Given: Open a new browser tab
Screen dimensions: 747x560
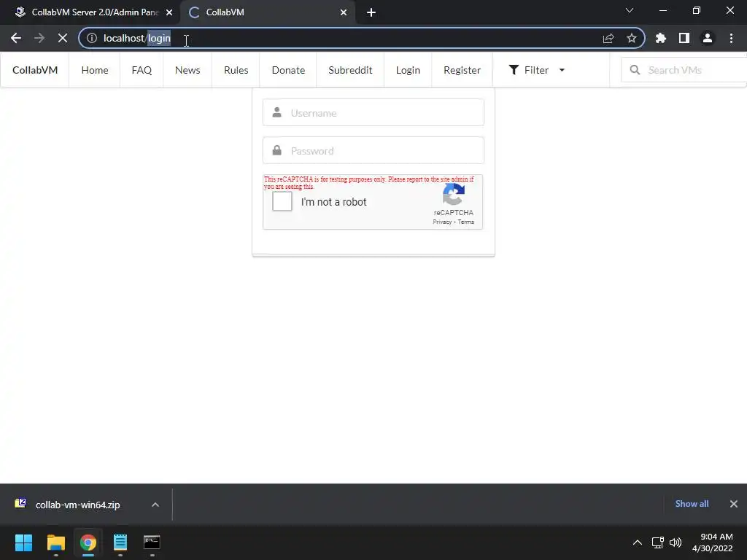Looking at the screenshot, I should (371, 12).
